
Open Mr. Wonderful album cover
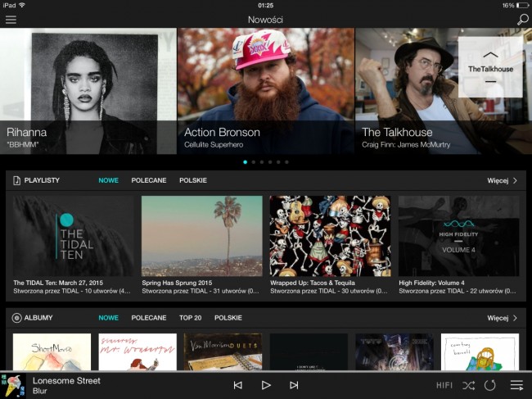pyautogui.click(x=138, y=351)
